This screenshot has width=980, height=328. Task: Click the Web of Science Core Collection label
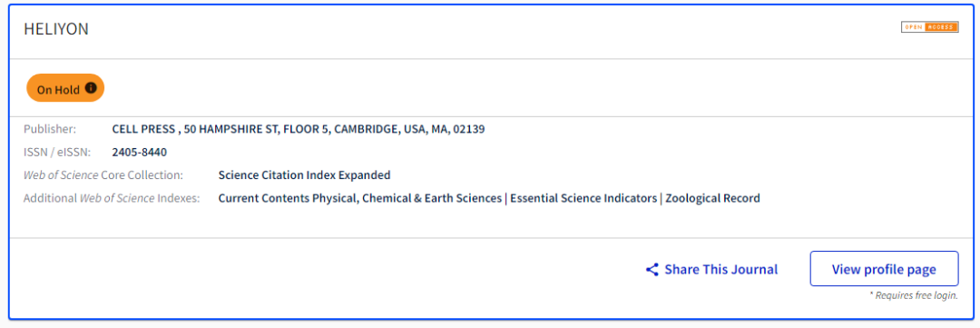[103, 175]
